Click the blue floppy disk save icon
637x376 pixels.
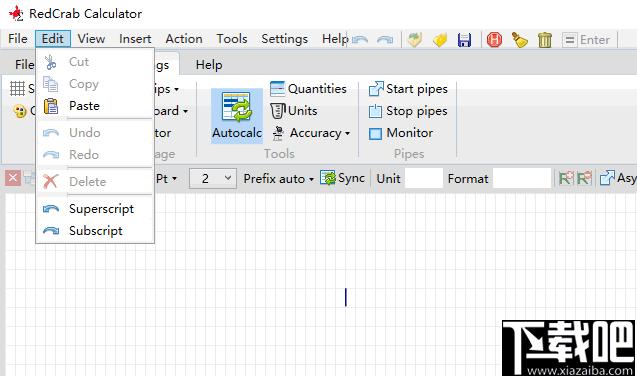[x=464, y=40]
